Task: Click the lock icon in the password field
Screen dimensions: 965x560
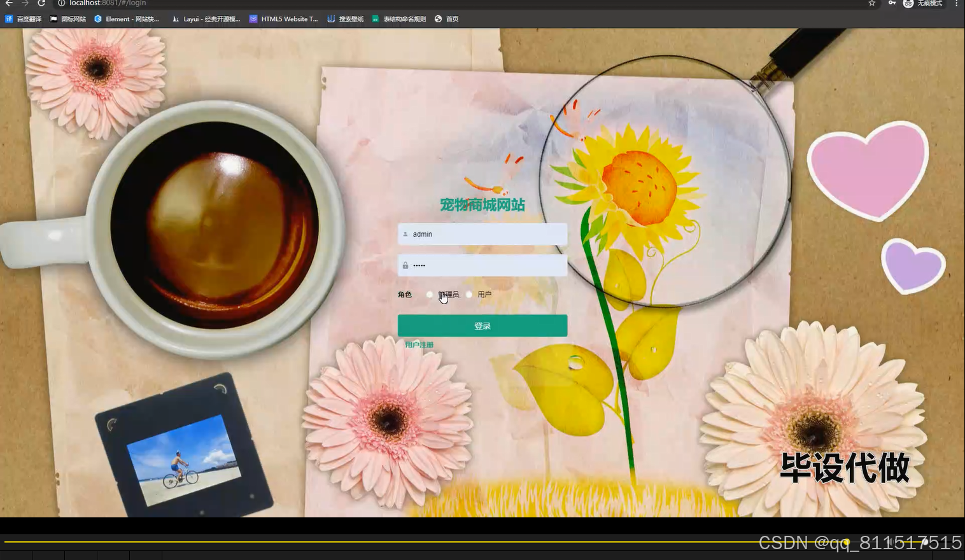Action: pyautogui.click(x=405, y=265)
